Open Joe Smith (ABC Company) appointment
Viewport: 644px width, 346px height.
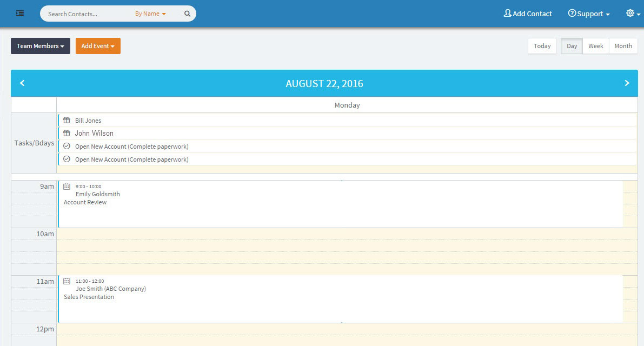click(111, 289)
